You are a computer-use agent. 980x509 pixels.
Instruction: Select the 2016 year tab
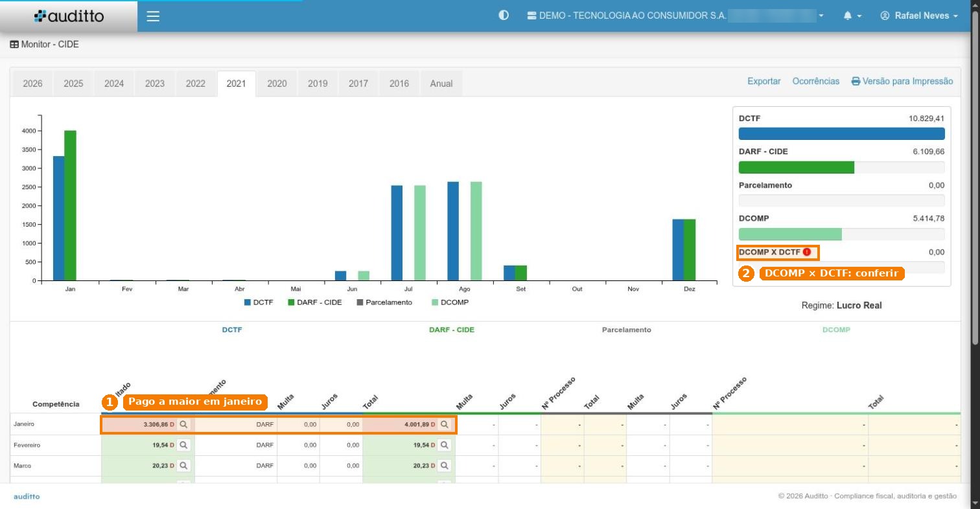[x=399, y=84]
